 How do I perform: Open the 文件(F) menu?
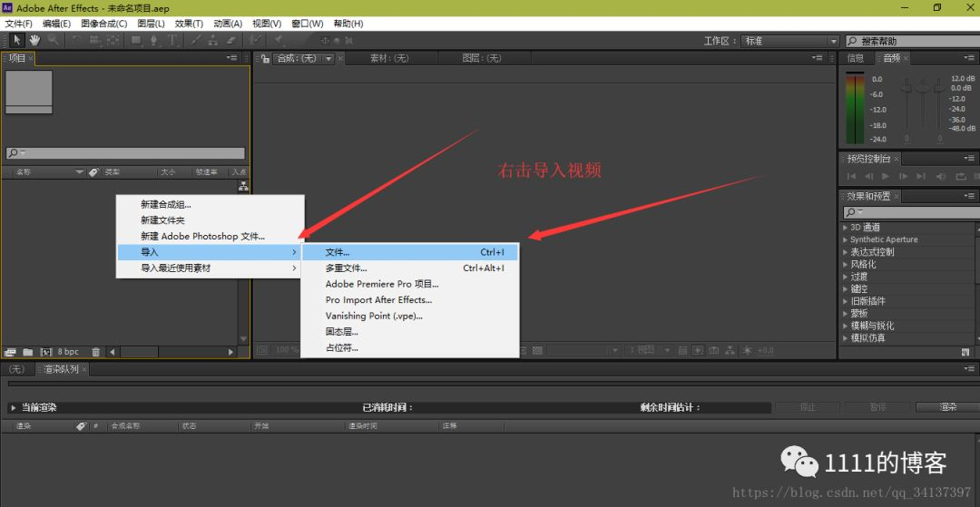coord(19,24)
